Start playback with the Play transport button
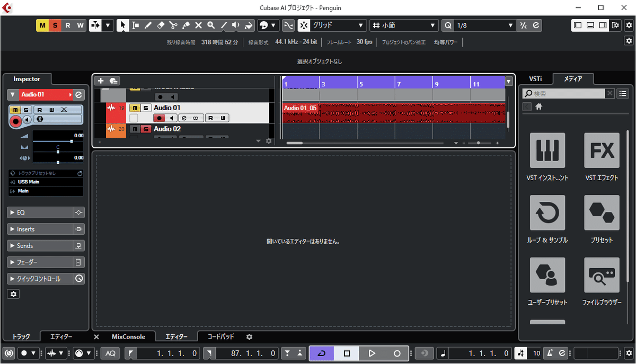Viewport: 636px width, 364px height. 372,353
